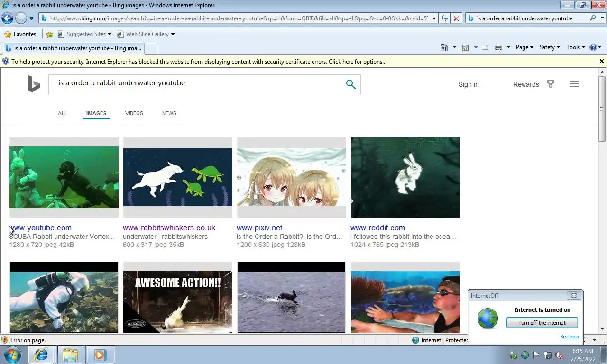Click the Print icon in command bar
607x364 pixels.
[x=498, y=47]
